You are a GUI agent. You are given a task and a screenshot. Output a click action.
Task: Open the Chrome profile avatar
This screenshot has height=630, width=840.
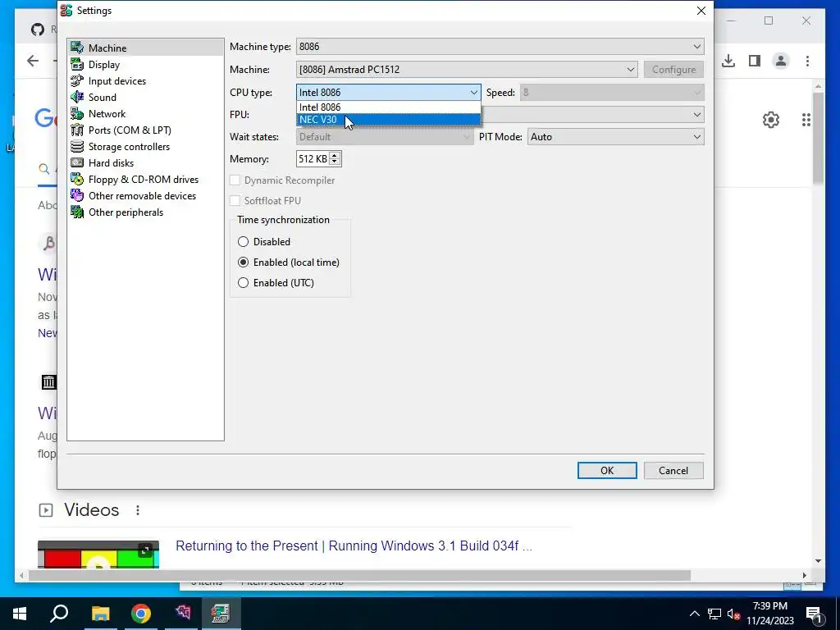781,61
